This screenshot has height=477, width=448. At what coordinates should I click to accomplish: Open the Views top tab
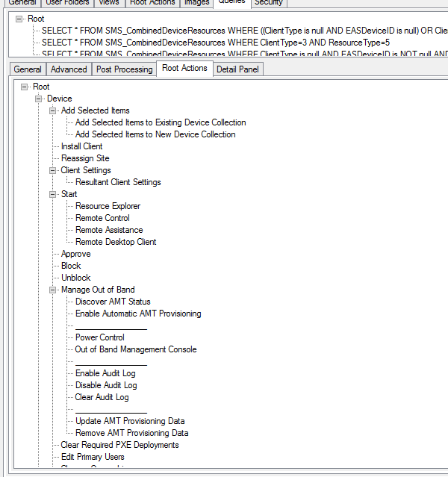[109, 3]
